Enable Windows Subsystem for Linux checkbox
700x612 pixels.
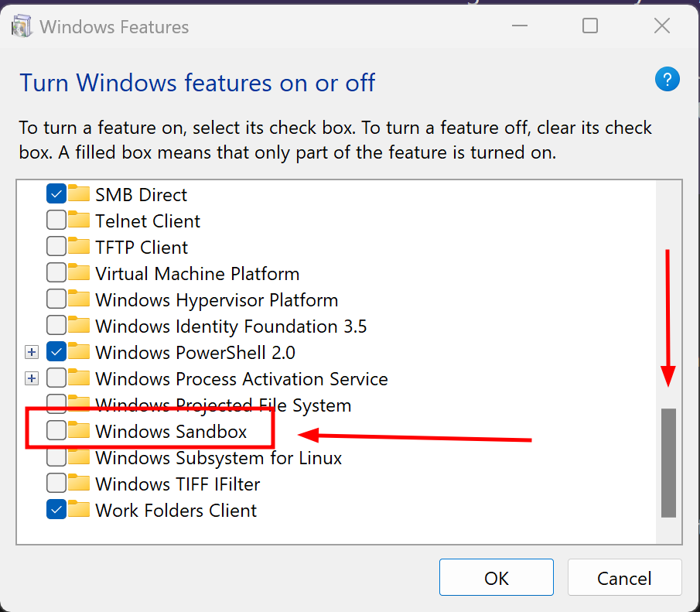tap(56, 457)
